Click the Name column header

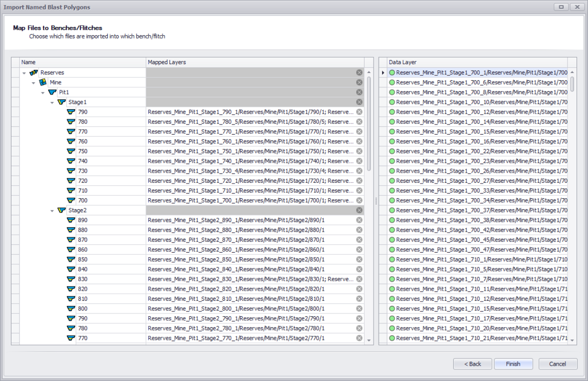point(83,62)
